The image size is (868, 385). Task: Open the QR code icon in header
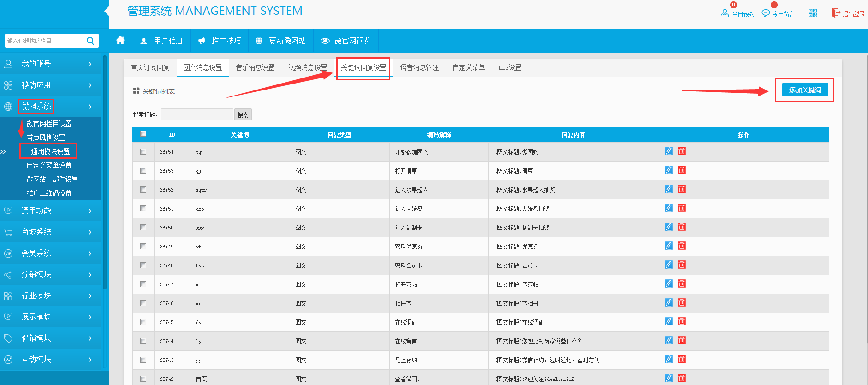click(x=813, y=13)
